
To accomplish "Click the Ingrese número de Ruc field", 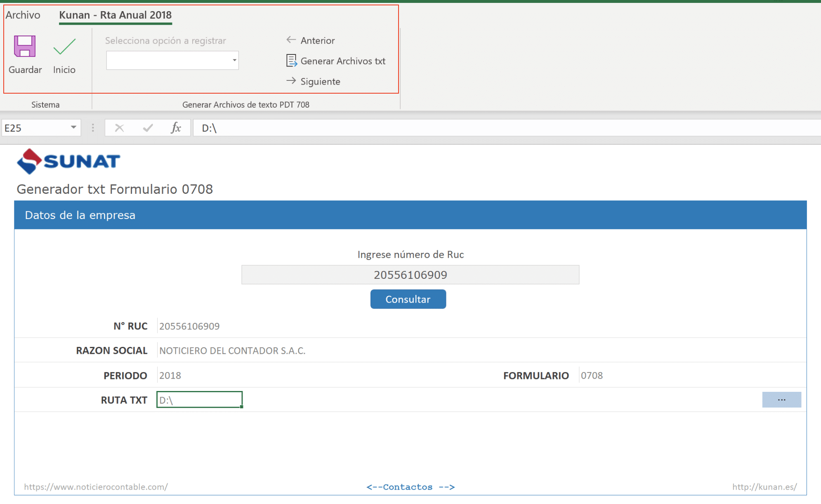I will pyautogui.click(x=410, y=275).
